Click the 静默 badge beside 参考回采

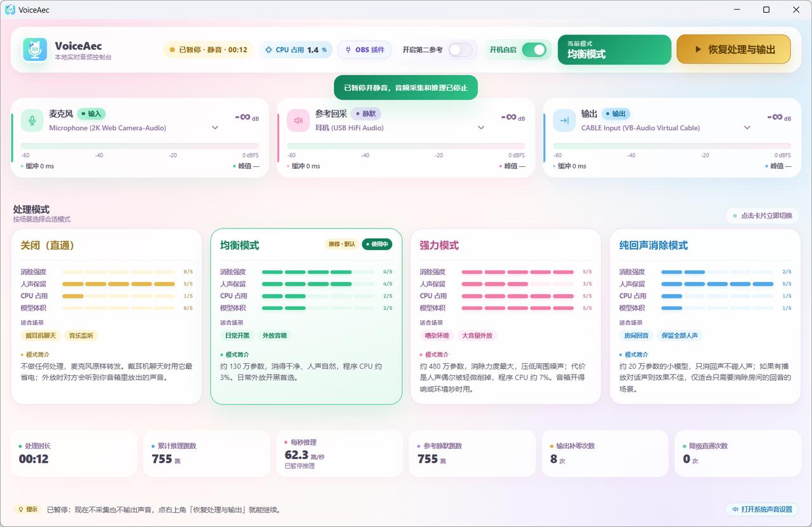pyautogui.click(x=365, y=114)
